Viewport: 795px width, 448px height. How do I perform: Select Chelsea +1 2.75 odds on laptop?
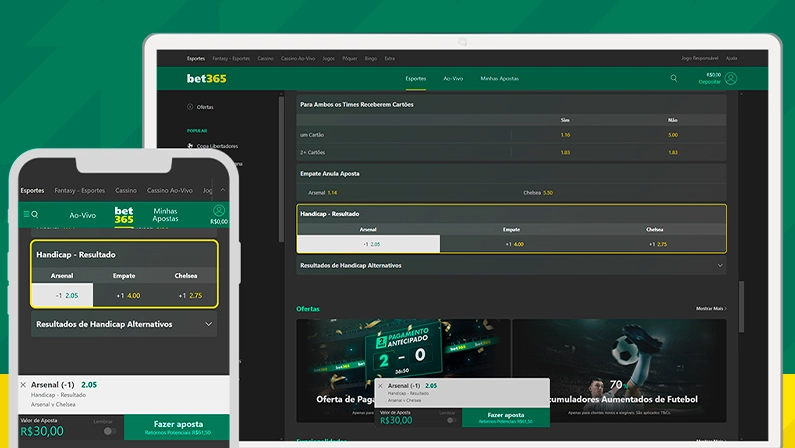[655, 244]
